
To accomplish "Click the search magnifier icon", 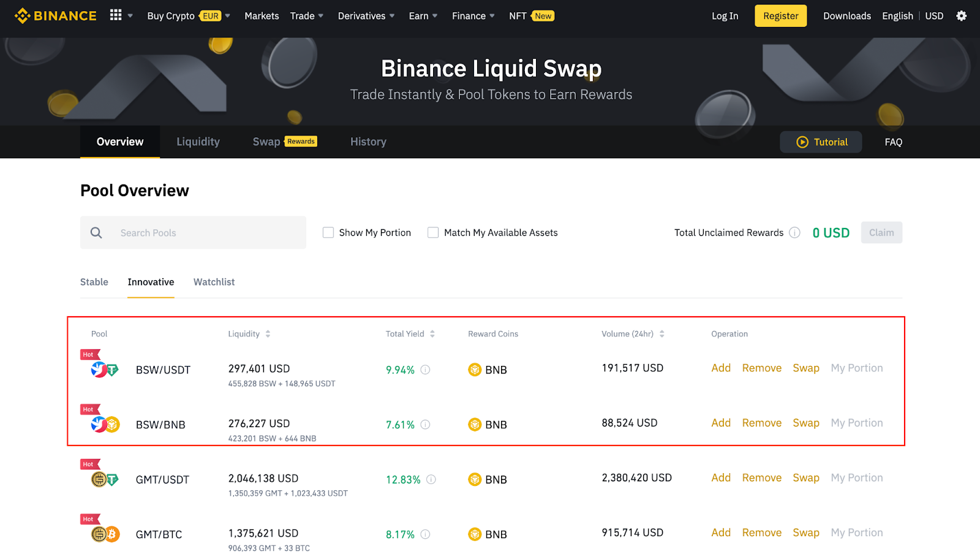I will point(96,233).
